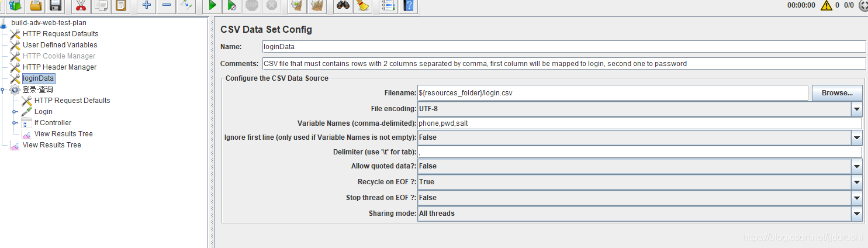Click the CSV Data Set Config heading
The image size is (868, 248).
(x=266, y=29)
